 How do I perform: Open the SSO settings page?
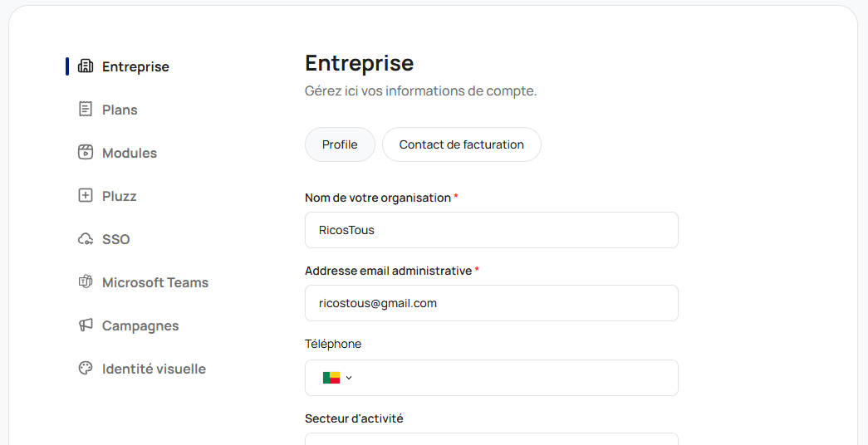coord(115,239)
